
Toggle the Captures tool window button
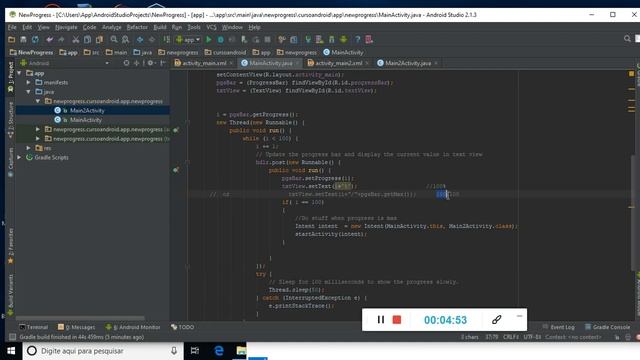[x=11, y=162]
